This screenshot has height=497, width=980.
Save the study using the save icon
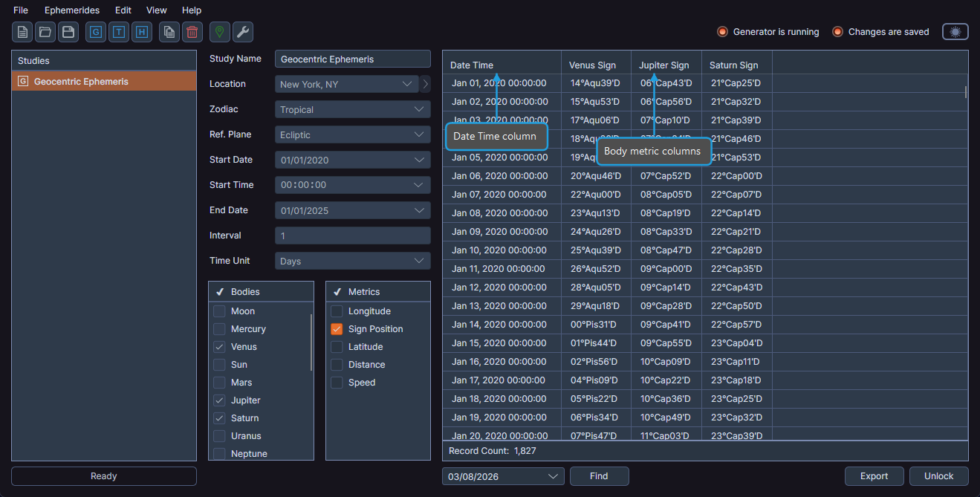(x=68, y=32)
